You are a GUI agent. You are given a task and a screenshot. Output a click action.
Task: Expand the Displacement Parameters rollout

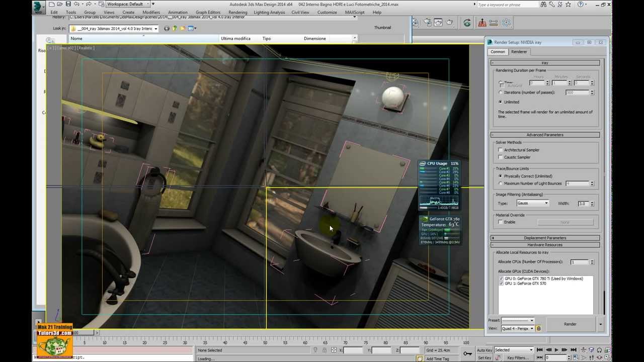click(x=545, y=238)
